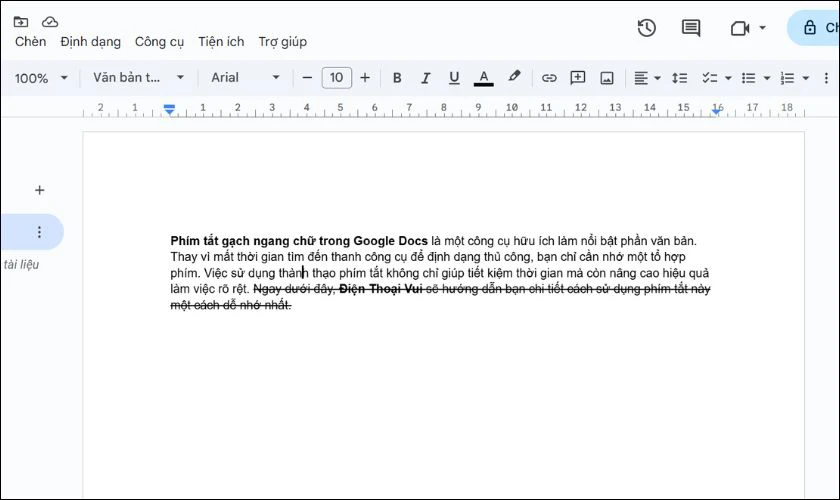Click the struck-through 'Điện Thoại Vui' text
The image size is (840, 500).
(381, 289)
